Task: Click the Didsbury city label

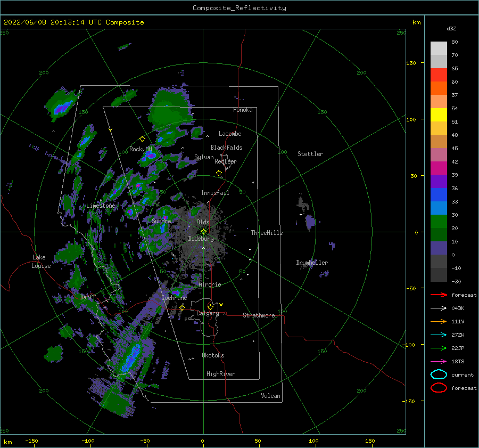Action: 201,239
